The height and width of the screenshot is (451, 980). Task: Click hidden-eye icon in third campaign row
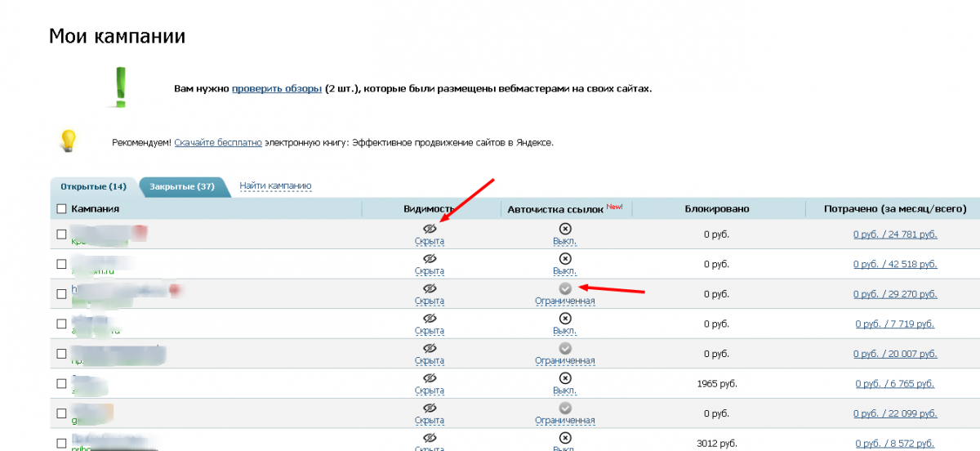coord(430,288)
